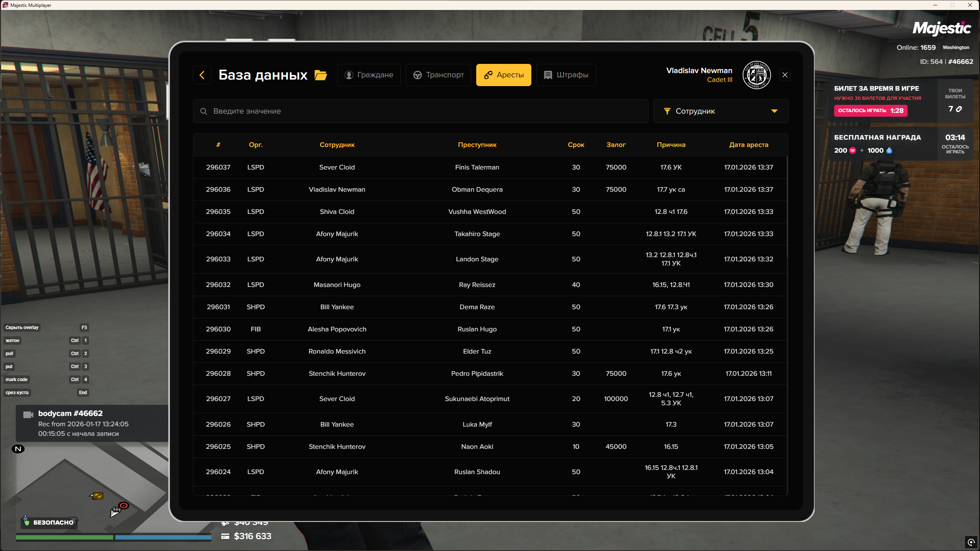Close the database panel with X
This screenshot has height=551, width=980.
(785, 75)
